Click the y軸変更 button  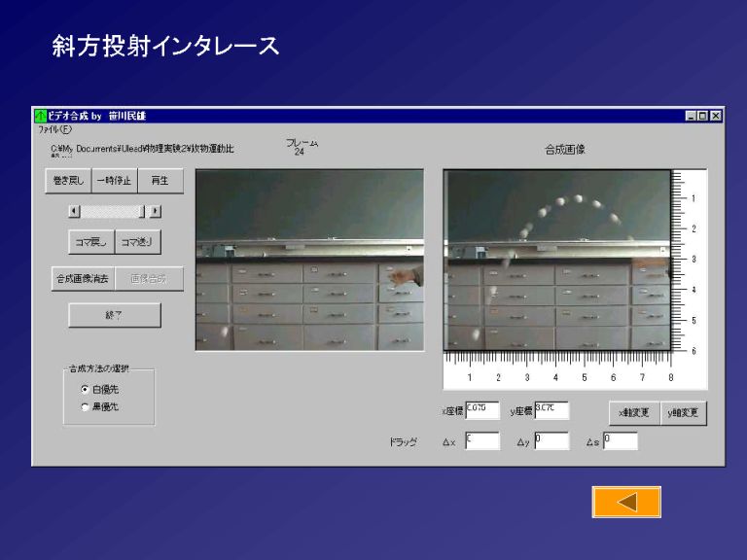[x=684, y=413]
